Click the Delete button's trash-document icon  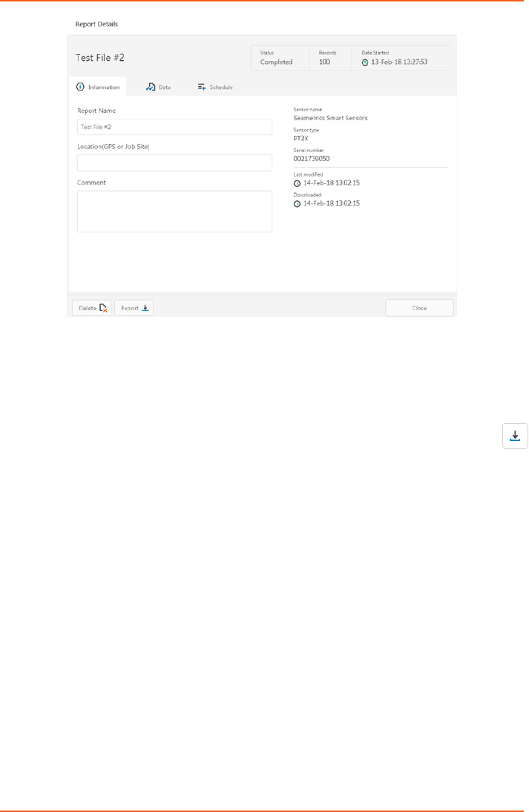click(104, 308)
